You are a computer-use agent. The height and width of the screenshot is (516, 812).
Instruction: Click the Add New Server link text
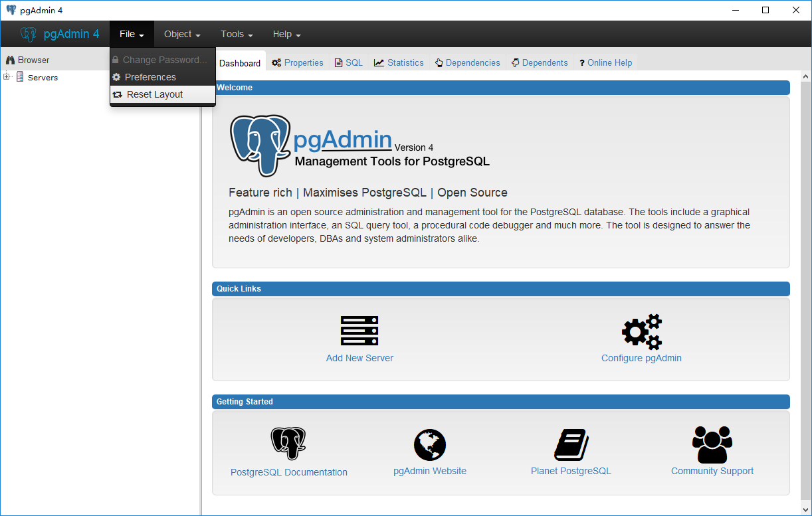point(359,358)
